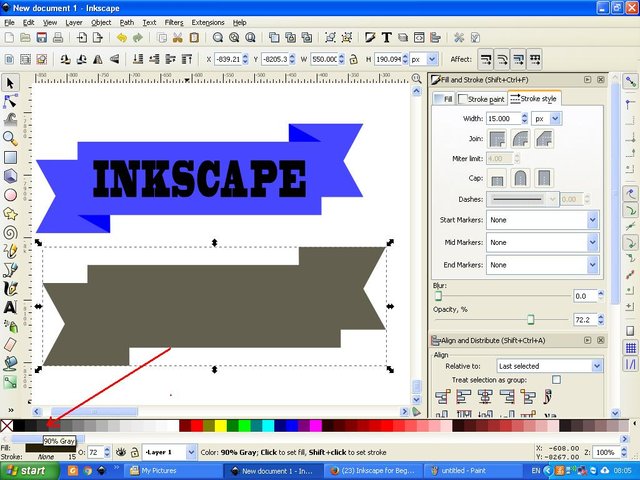Select the Calligraphy tool
Viewport: 640px width, 480px height.
pyautogui.click(x=10, y=289)
